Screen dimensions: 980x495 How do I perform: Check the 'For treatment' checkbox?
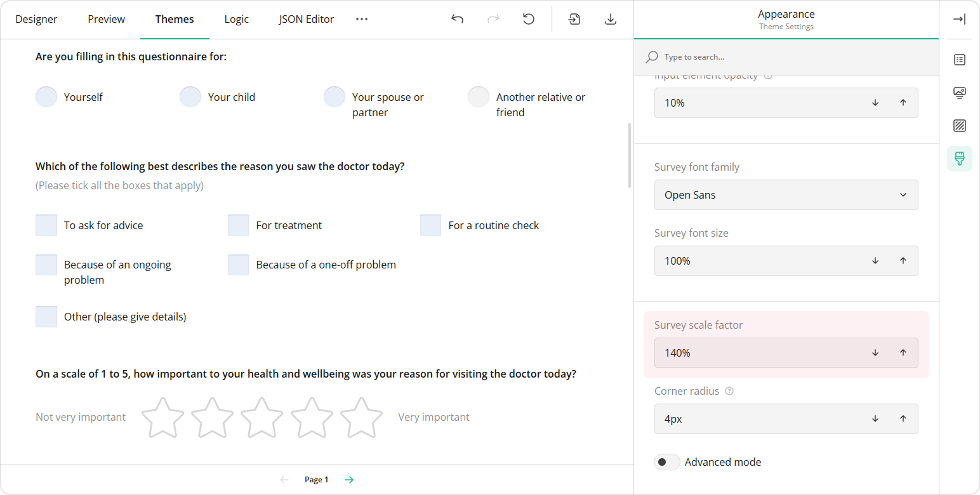(238, 225)
